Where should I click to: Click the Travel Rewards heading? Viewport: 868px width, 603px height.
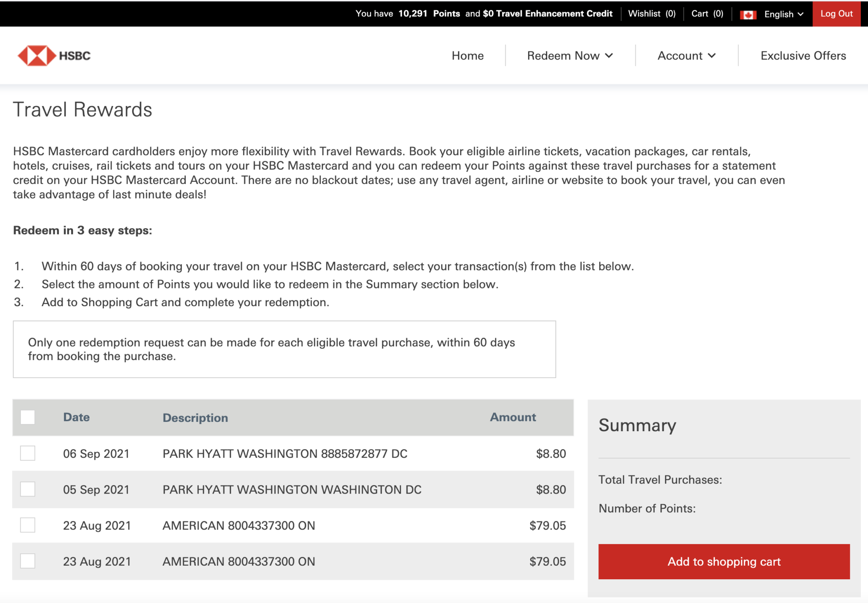83,109
